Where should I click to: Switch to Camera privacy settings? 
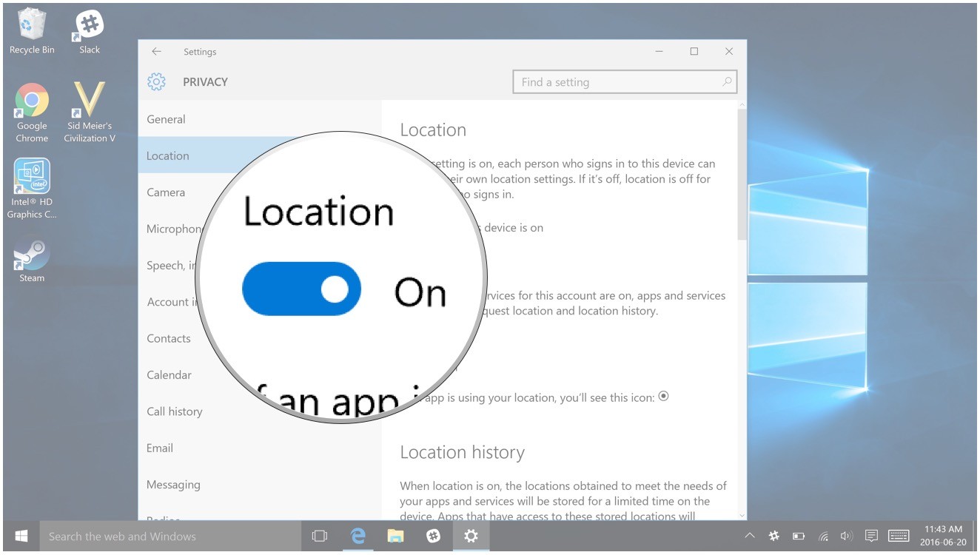(166, 192)
